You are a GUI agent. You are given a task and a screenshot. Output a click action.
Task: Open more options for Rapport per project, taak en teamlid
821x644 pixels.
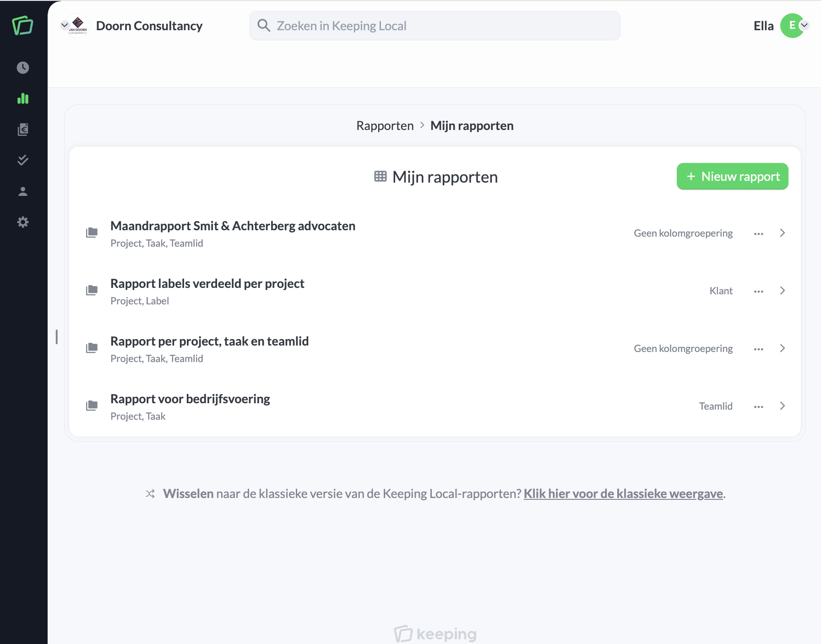[759, 349]
